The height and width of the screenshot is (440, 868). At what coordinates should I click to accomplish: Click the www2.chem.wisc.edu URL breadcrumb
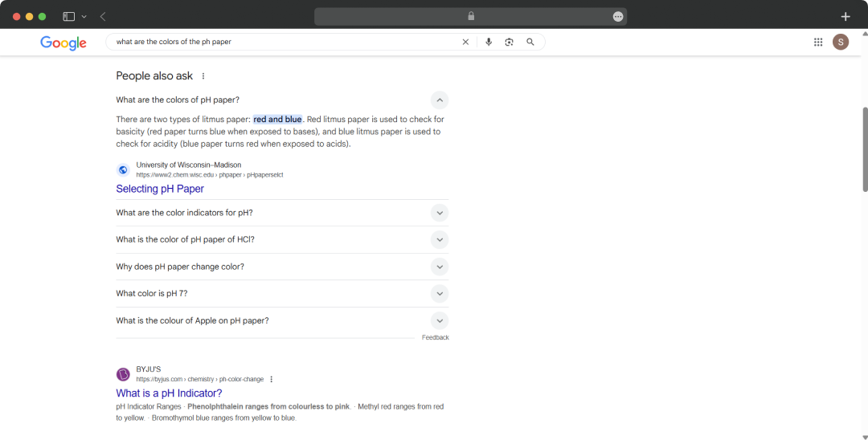[x=209, y=175]
